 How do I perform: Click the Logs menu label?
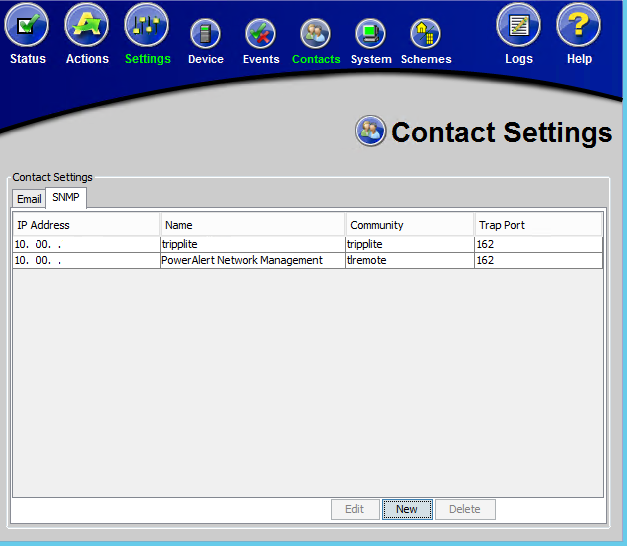[x=519, y=59]
